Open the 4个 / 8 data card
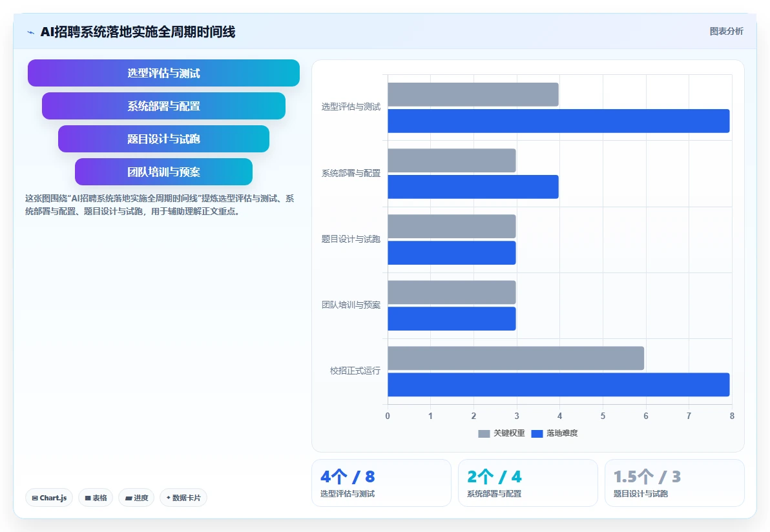Screen dimensions: 770x532 381,483
